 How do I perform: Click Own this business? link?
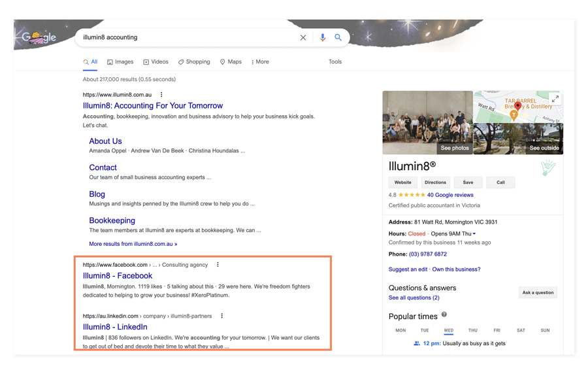click(x=457, y=269)
